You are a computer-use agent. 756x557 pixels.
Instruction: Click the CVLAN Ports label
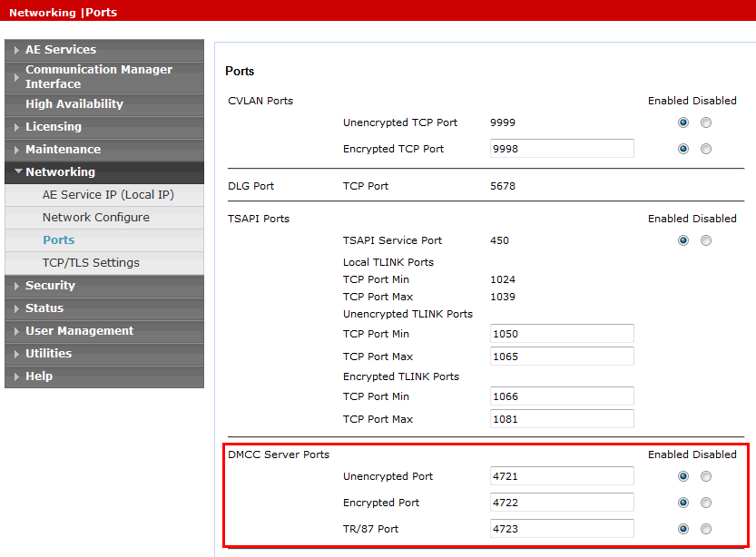pyautogui.click(x=260, y=101)
